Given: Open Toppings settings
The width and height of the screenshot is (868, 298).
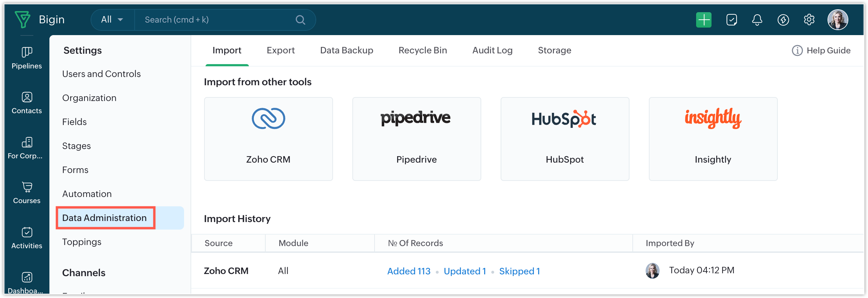Looking at the screenshot, I should (x=82, y=242).
